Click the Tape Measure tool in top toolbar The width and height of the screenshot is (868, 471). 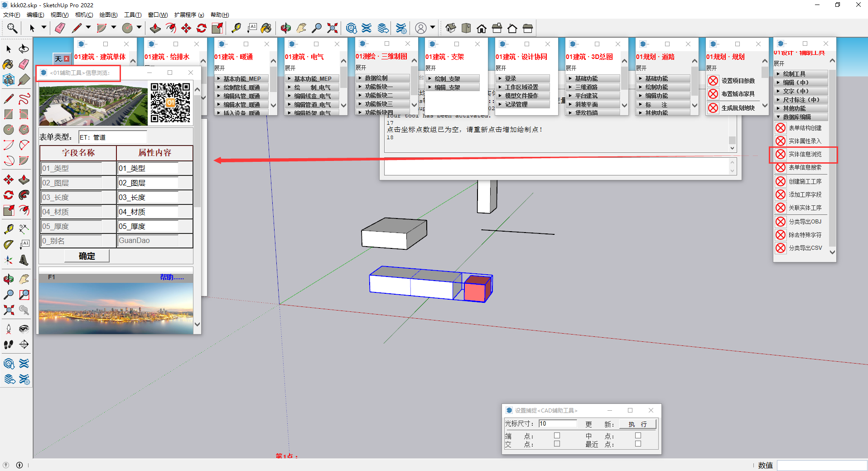(236, 28)
